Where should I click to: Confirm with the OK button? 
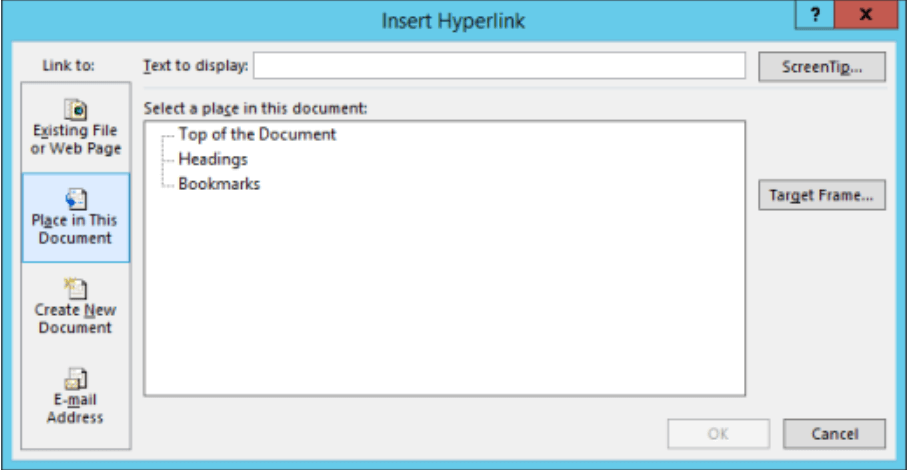(718, 434)
